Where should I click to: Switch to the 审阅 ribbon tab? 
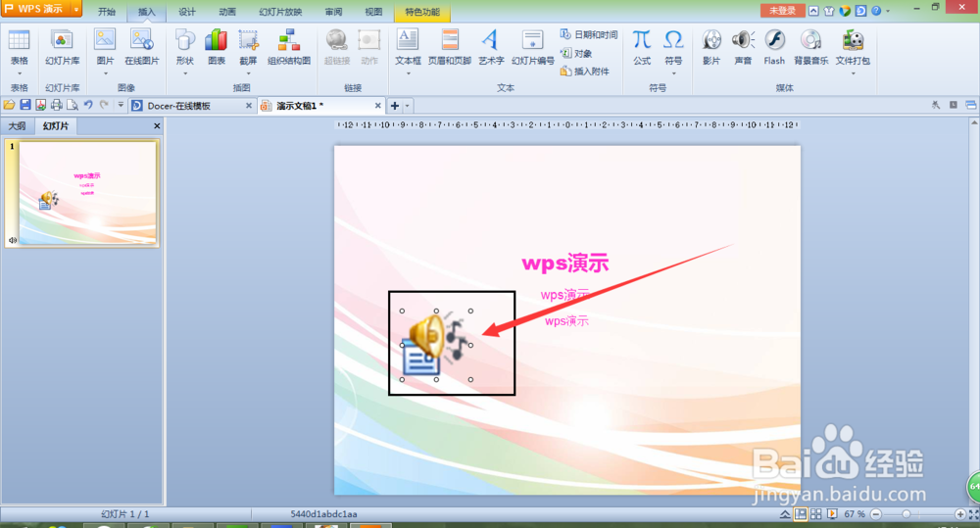334,11
